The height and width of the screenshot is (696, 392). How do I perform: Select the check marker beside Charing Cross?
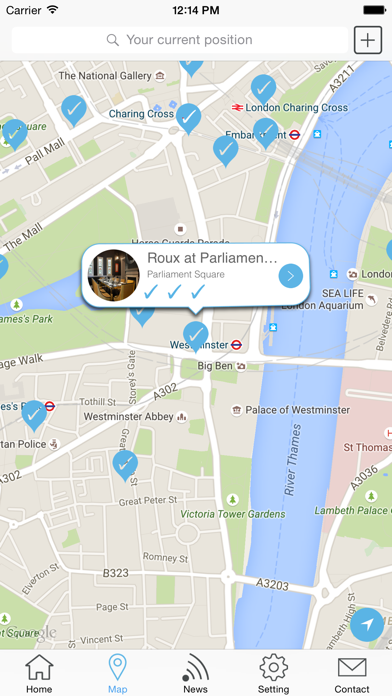[x=189, y=119]
